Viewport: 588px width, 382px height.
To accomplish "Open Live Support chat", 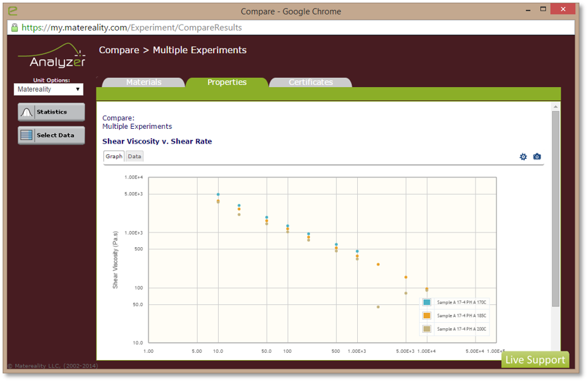I will coord(535,360).
